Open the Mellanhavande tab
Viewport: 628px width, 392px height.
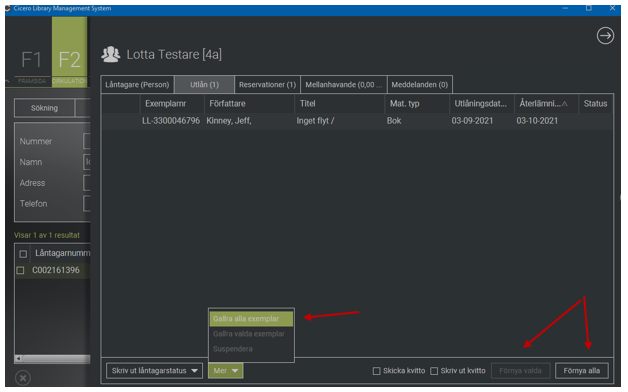[344, 84]
